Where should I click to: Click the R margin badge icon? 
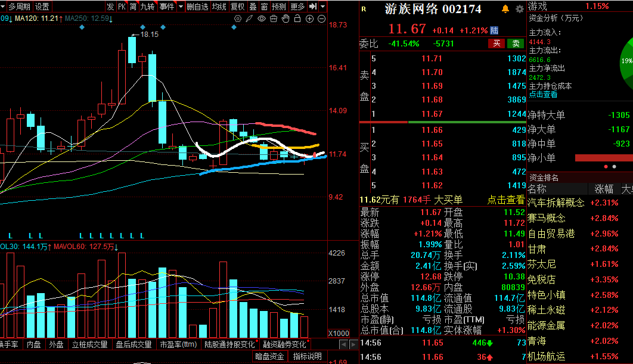click(364, 9)
